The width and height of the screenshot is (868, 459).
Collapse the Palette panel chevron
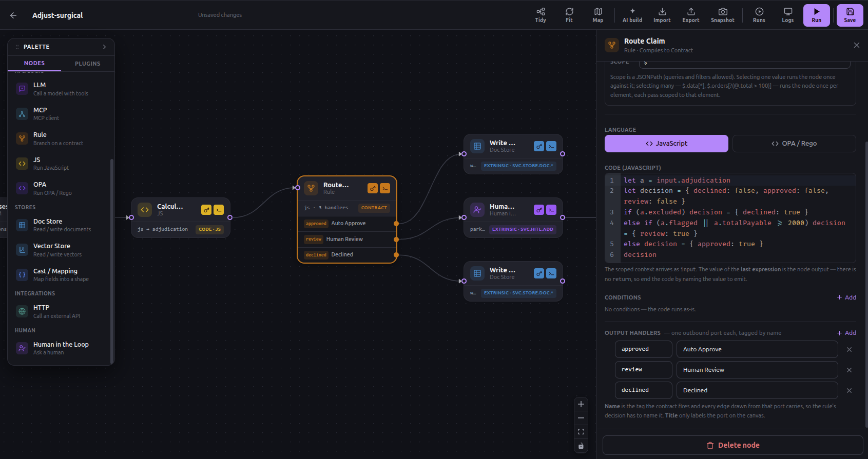[x=104, y=47]
